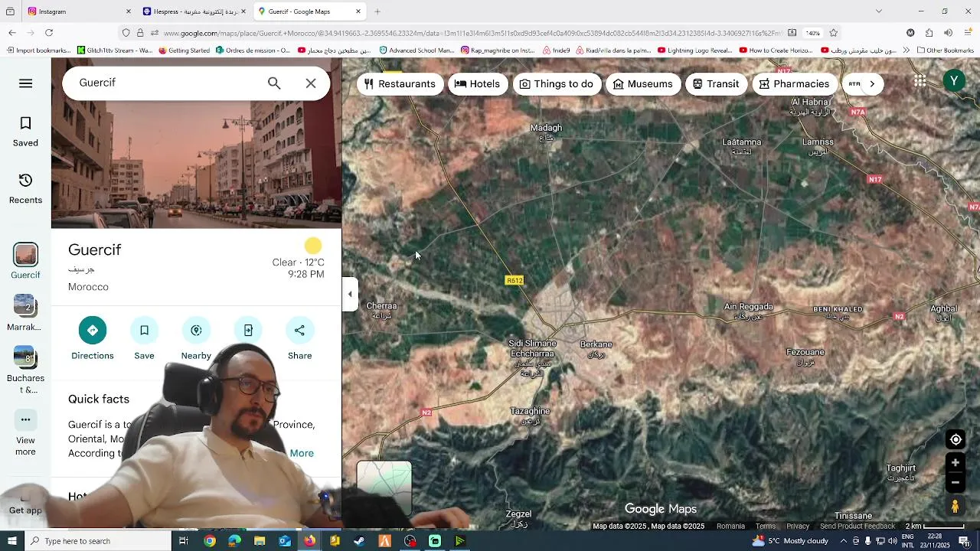Collapse the side panel arrow
The image size is (980, 551).
350,294
